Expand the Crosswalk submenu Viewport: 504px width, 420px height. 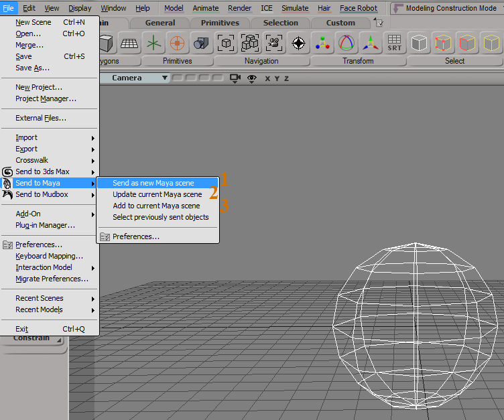(x=50, y=160)
